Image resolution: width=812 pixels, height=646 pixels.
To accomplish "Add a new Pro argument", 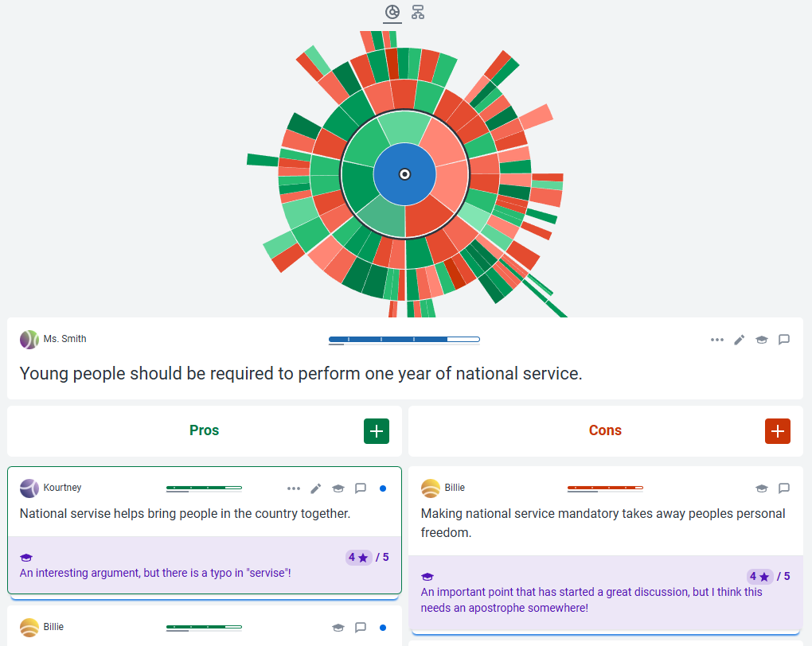I will 377,430.
